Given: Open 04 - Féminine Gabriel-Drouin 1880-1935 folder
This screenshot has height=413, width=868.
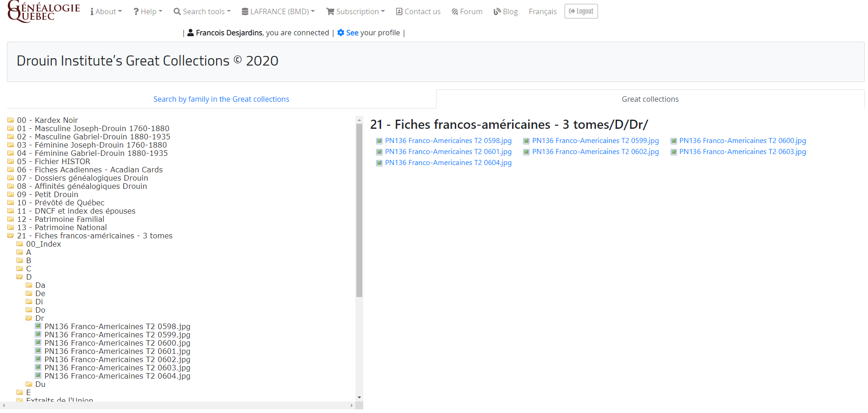Looking at the screenshot, I should click(x=92, y=153).
